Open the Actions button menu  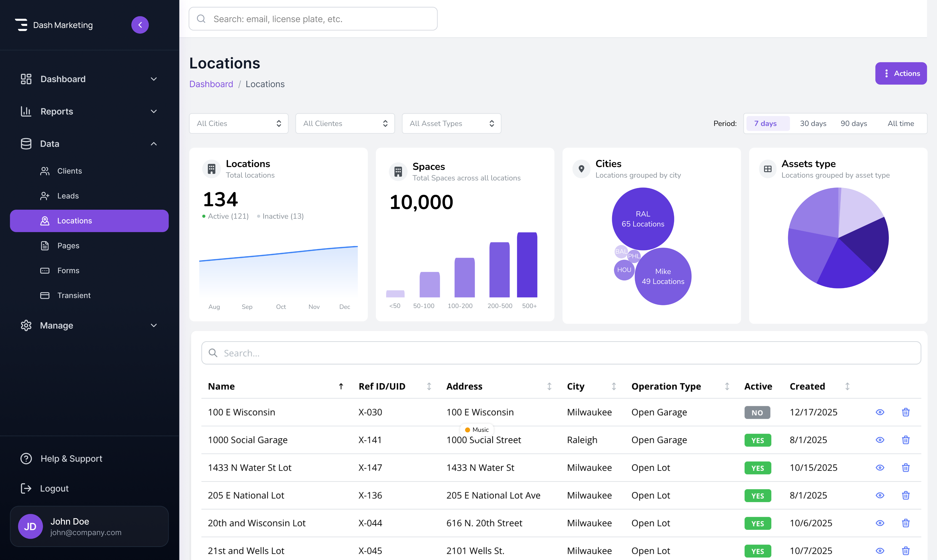(901, 73)
